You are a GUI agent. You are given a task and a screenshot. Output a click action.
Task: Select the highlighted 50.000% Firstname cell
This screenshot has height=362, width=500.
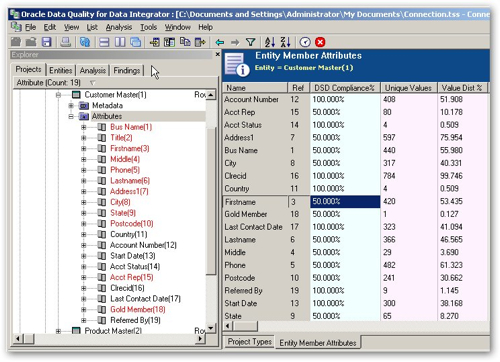[345, 202]
